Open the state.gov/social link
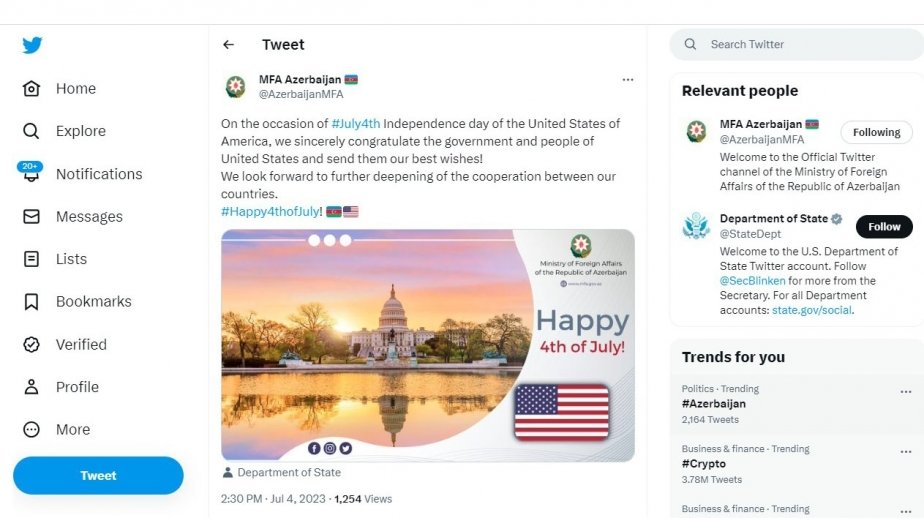 811,310
